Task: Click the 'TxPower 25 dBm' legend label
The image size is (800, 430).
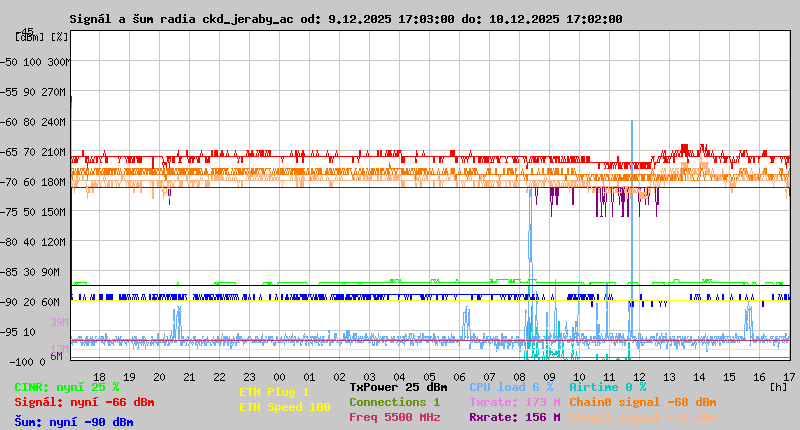Action: pyautogui.click(x=398, y=387)
